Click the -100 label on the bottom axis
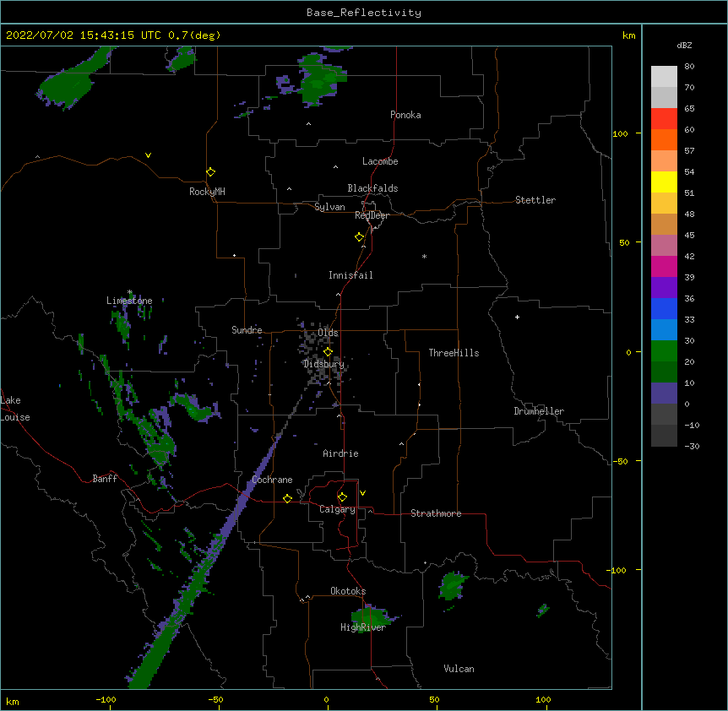This screenshot has width=728, height=711. point(106,699)
